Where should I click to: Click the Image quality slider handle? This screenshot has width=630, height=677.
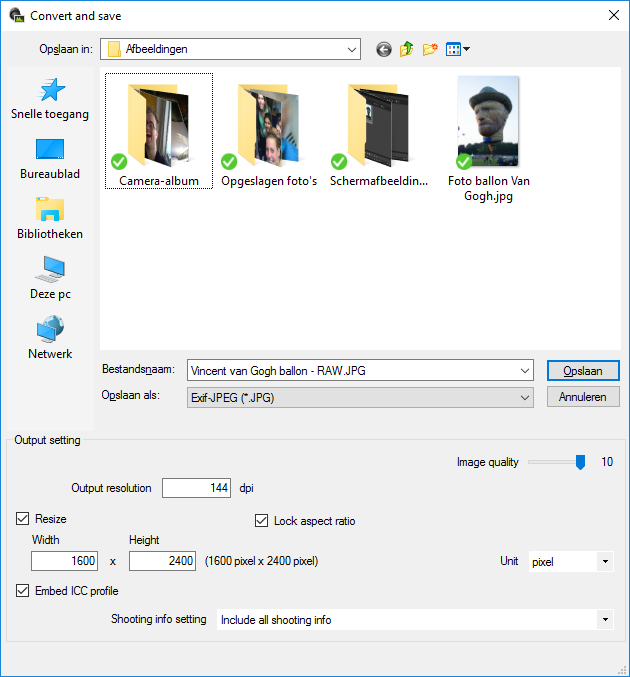[579, 462]
